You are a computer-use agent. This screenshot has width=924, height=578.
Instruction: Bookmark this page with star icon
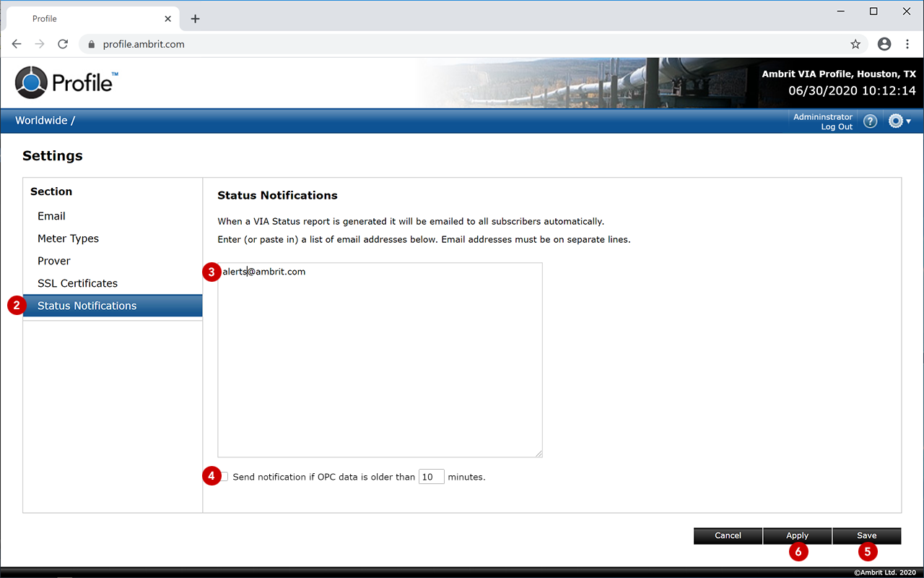point(855,44)
